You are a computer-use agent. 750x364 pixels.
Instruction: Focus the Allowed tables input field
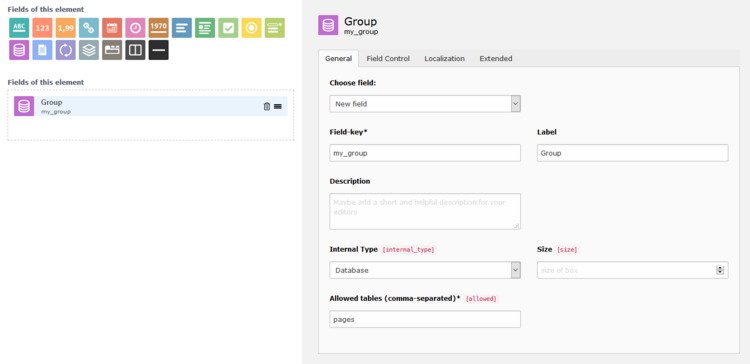(425, 319)
